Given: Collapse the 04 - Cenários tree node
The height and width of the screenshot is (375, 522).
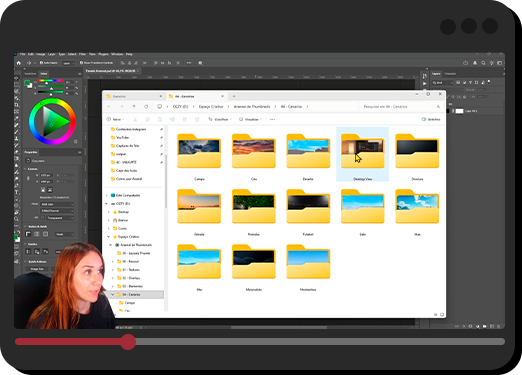Looking at the screenshot, I should 113,295.
